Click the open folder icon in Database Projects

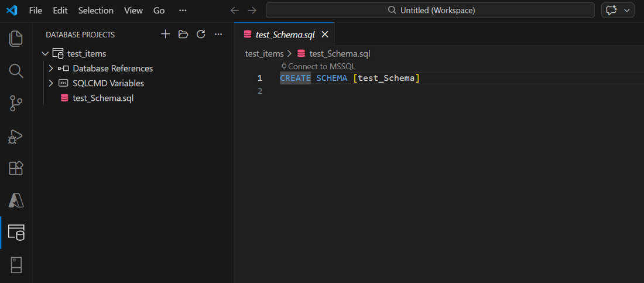click(x=183, y=35)
